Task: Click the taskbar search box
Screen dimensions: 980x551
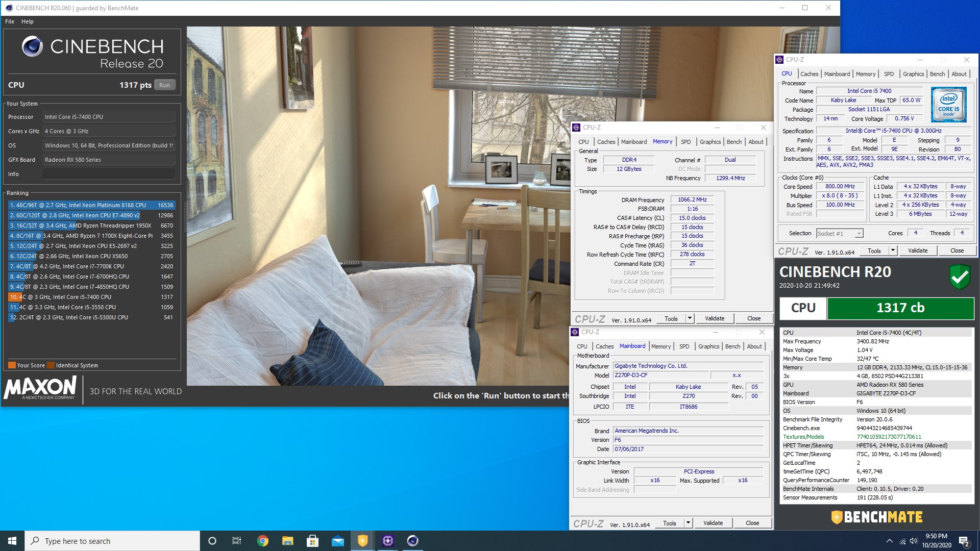Action: coord(112,541)
